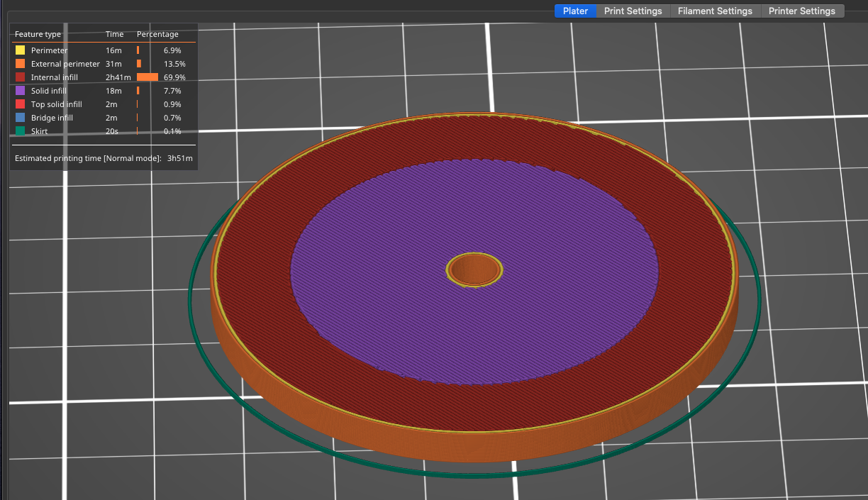Click the yellow Perimeter color swatch
Image resolution: width=868 pixels, height=500 pixels.
(x=20, y=50)
